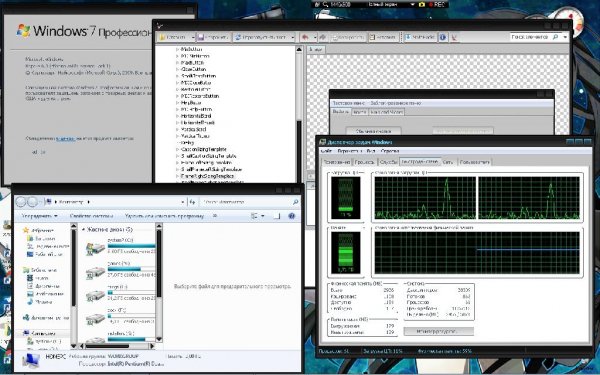The height and width of the screenshot is (375, 600).
Task: Click the yellow camera icon in recorder bar
Action: (x=422, y=5)
